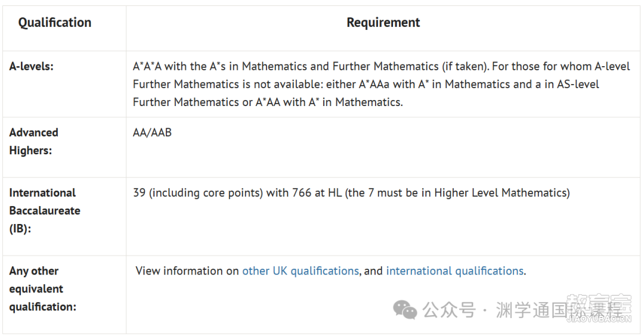Screen dimensions: 644x336
Task: Click the 'View information on' text
Action: (187, 271)
